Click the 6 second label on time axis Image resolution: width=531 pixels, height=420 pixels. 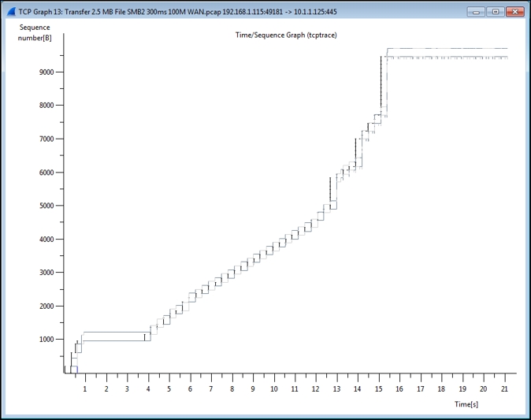click(190, 388)
